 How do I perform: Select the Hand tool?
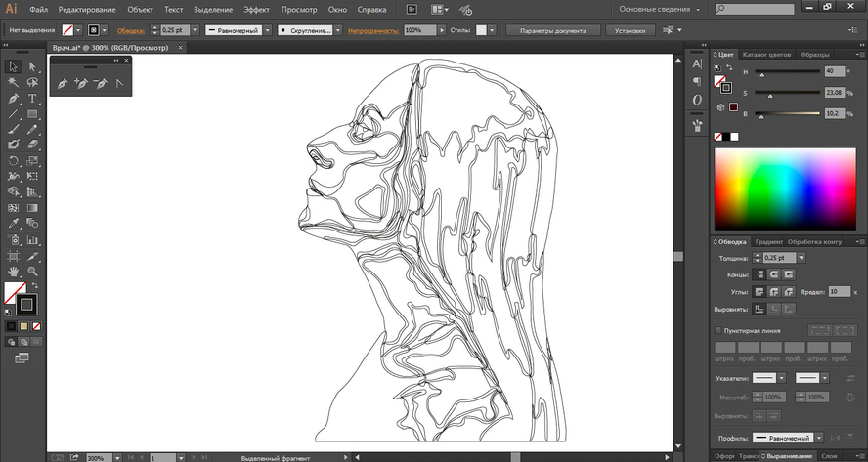[14, 272]
